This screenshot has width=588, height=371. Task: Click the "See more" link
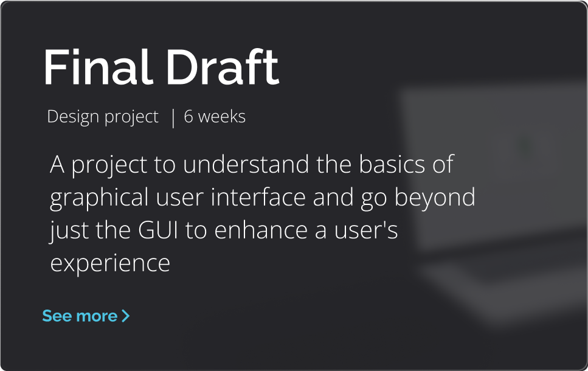(x=80, y=316)
